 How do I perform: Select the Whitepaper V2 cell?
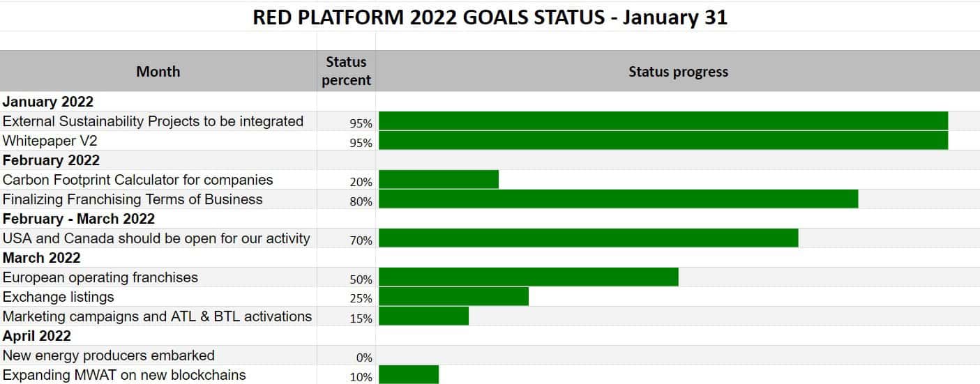[x=158, y=141]
